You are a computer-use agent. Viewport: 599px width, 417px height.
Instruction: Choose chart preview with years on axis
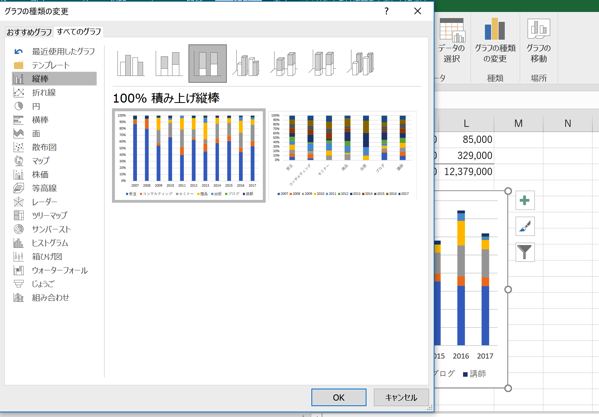point(189,155)
